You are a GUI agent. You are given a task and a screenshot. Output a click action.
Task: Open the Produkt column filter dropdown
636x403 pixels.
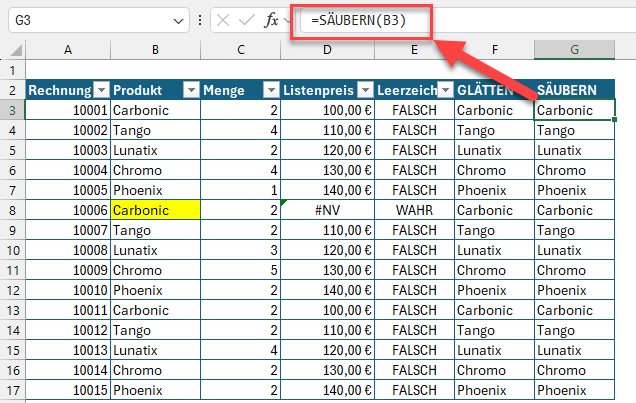(190, 91)
